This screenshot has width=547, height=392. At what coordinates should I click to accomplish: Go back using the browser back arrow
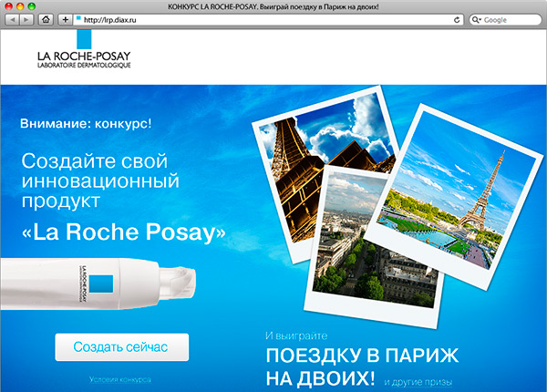pos(12,20)
